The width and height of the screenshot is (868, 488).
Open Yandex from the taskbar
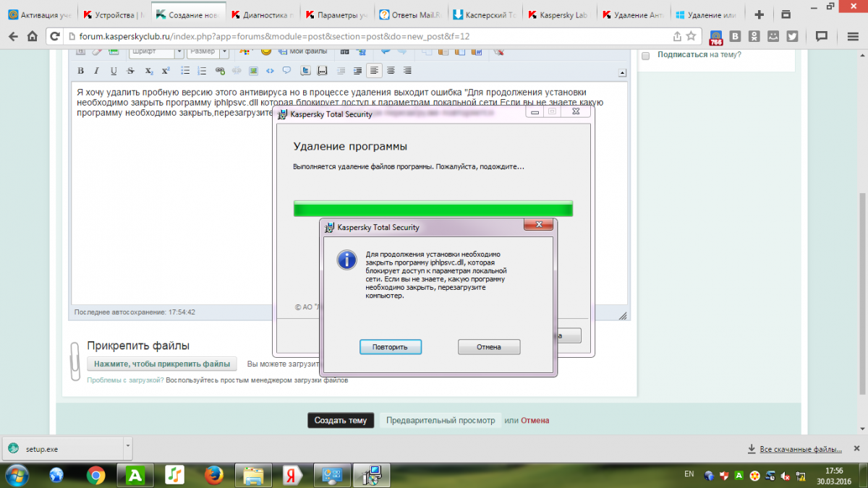coord(292,475)
